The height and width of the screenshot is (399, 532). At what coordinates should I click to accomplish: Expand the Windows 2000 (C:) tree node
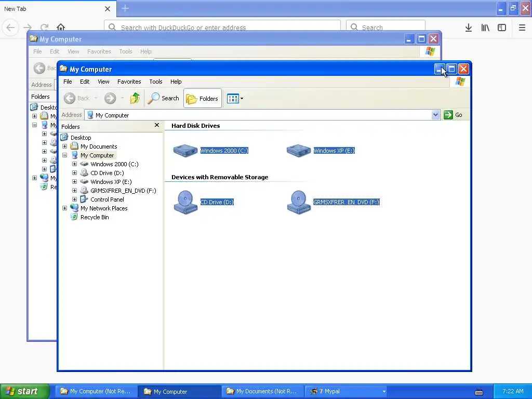(74, 164)
